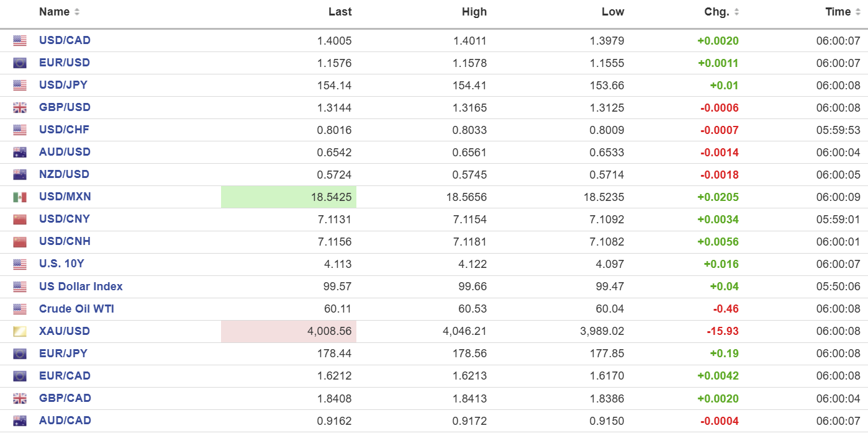868x436 pixels.
Task: Click the EU flag icon beside EUR/USD
Action: click(20, 63)
